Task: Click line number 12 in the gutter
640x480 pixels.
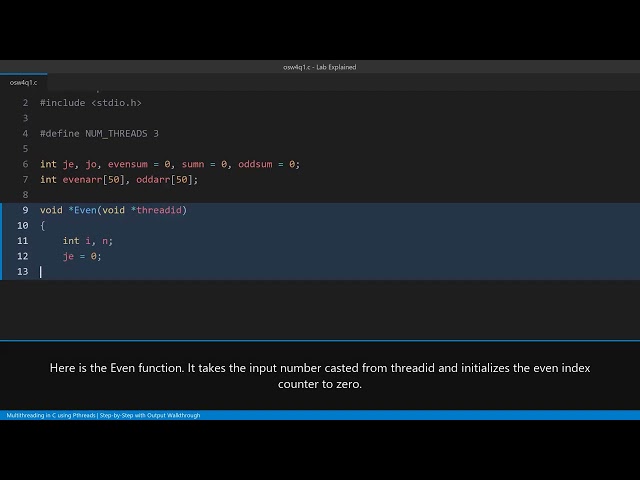Action: tap(23, 256)
